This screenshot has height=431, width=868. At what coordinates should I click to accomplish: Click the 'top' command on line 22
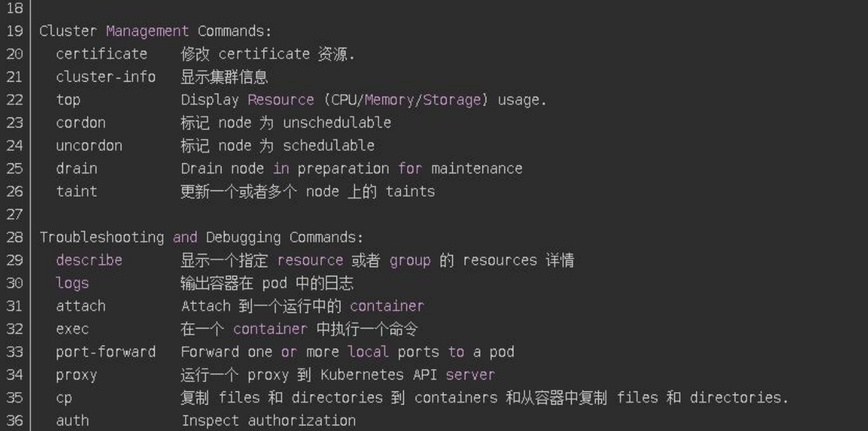pyautogui.click(x=68, y=100)
